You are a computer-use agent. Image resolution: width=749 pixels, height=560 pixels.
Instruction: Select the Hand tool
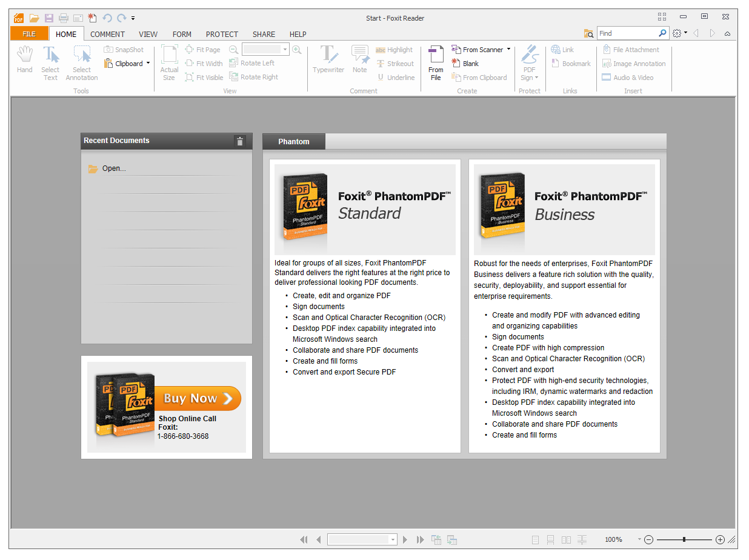[x=25, y=60]
